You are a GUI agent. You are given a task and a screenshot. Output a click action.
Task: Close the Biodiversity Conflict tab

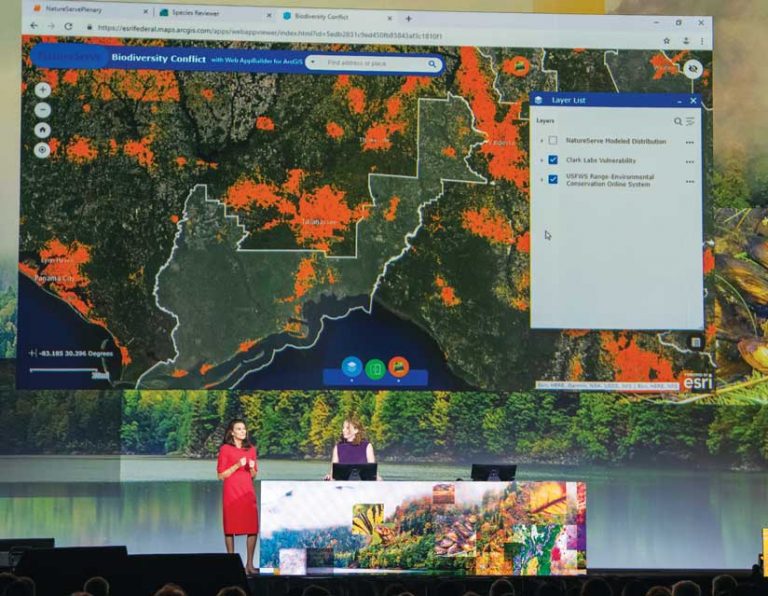[389, 19]
